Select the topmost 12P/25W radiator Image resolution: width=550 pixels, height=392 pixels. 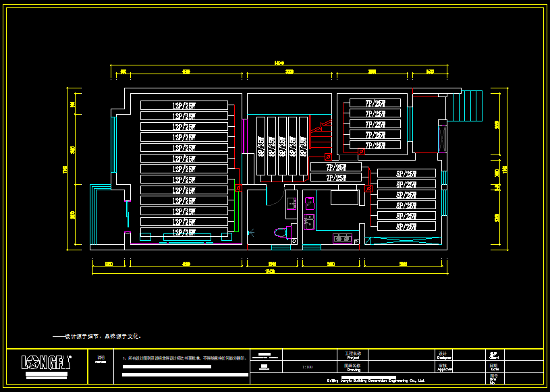[184, 105]
